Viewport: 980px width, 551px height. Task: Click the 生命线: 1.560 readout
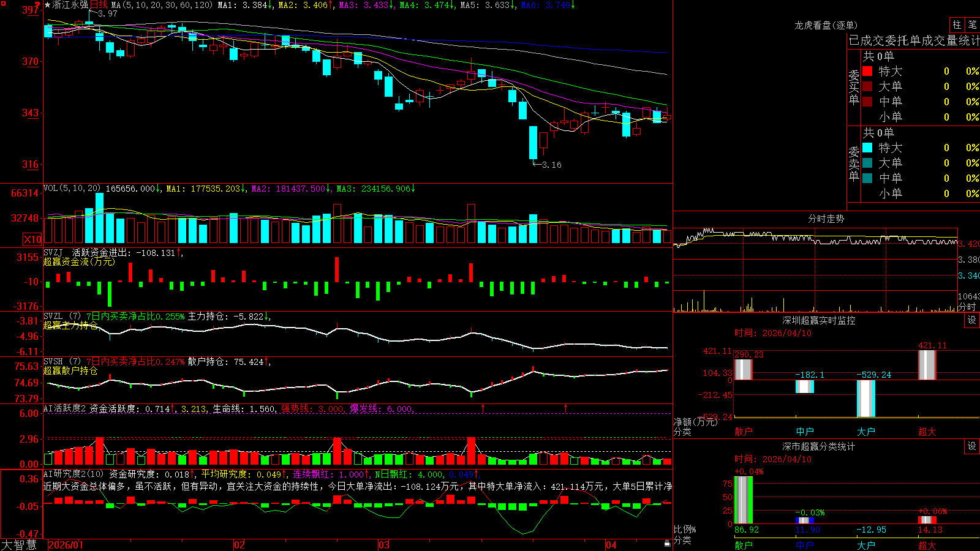244,408
